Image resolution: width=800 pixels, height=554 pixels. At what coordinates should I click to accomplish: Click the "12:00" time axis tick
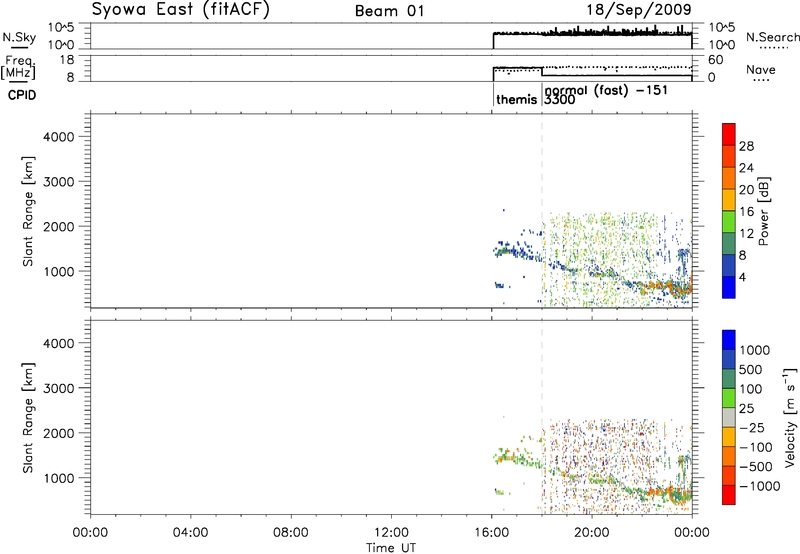point(391,533)
